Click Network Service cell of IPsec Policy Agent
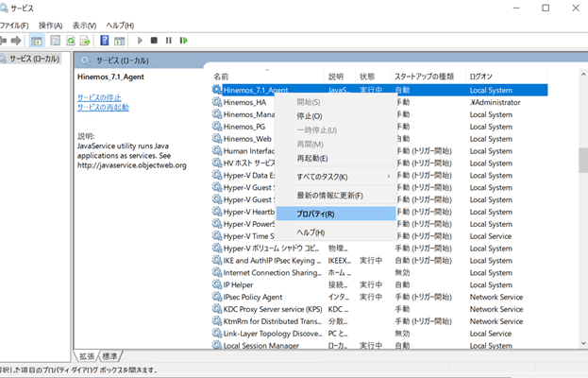The height and width of the screenshot is (378, 588). click(496, 297)
